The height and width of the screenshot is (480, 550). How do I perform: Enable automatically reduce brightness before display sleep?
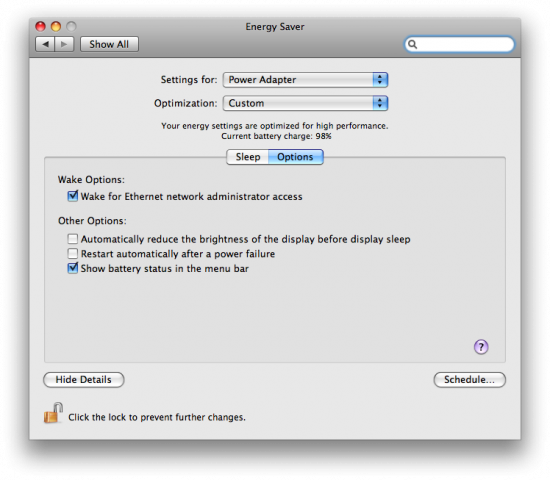coord(73,239)
